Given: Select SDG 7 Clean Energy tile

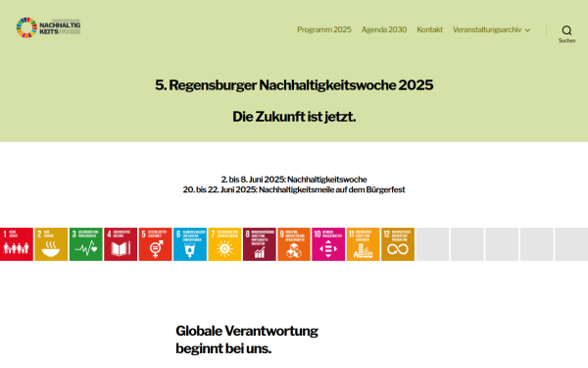Looking at the screenshot, I should click(224, 244).
